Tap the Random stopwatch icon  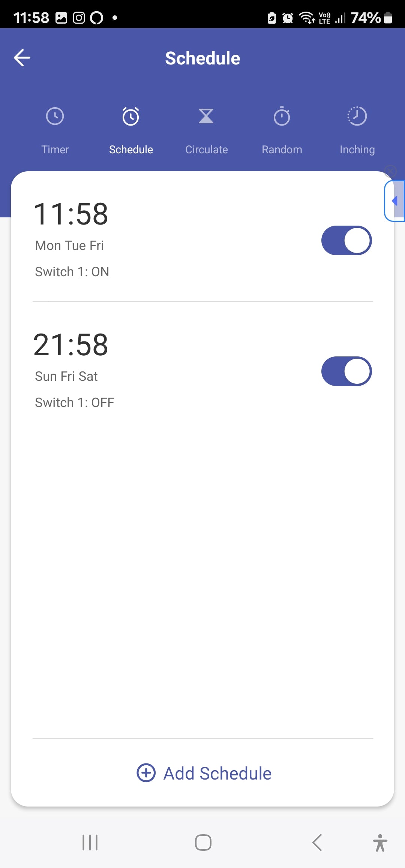point(282,116)
